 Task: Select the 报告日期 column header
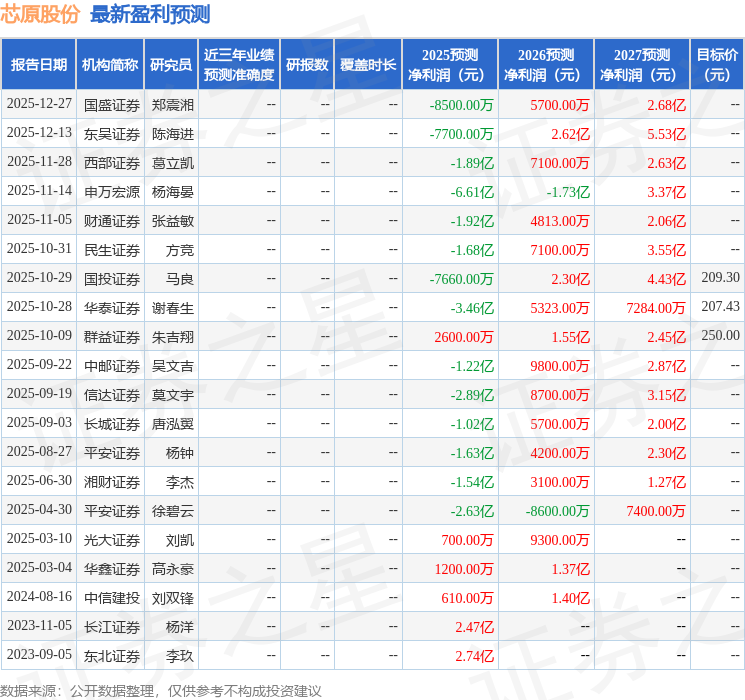39,65
